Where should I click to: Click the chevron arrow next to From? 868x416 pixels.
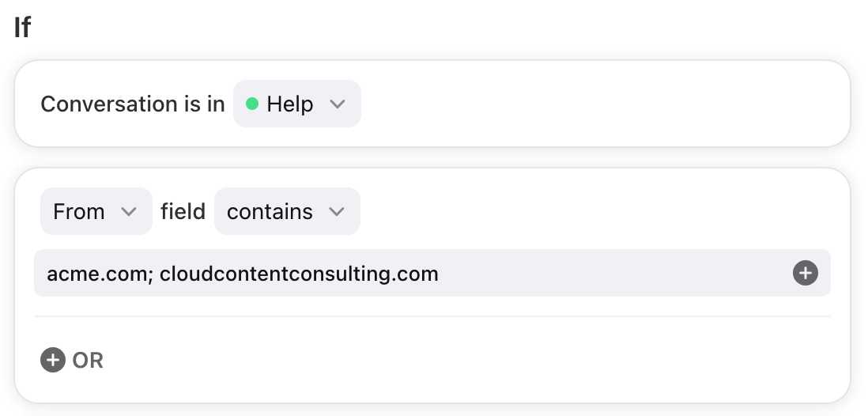pyautogui.click(x=128, y=212)
